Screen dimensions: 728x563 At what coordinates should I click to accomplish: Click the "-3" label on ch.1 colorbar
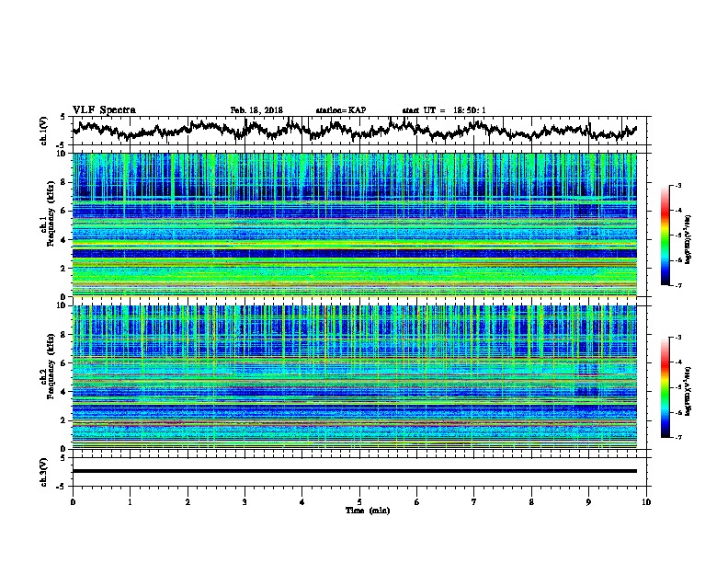(x=678, y=186)
